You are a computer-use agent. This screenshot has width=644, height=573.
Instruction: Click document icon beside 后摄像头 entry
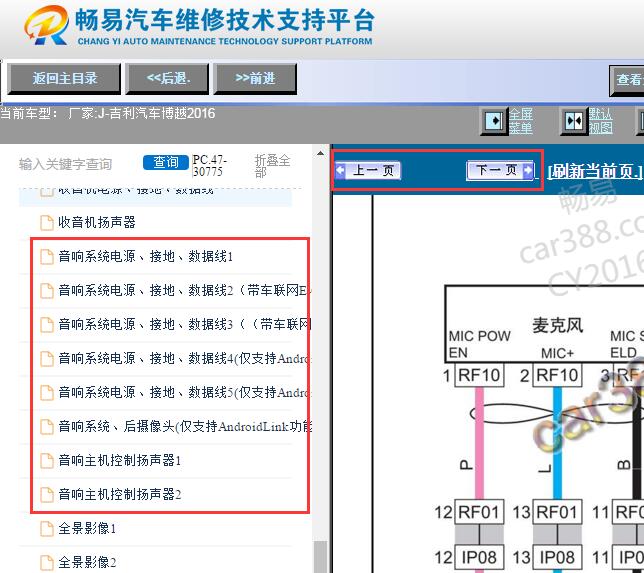[47, 427]
